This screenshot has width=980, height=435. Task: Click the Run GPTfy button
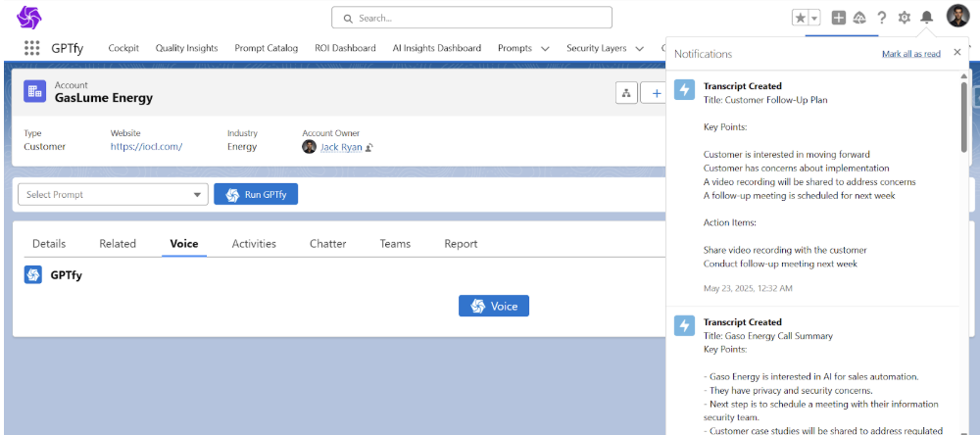(256, 194)
